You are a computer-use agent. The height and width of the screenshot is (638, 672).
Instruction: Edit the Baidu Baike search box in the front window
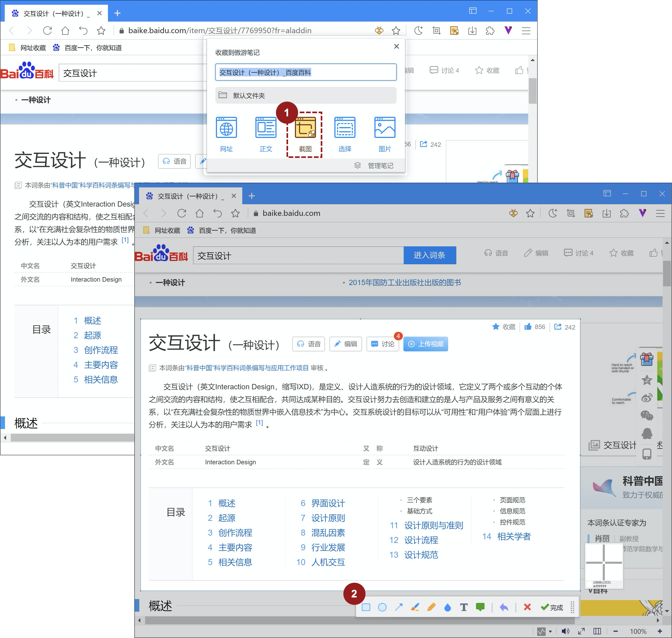click(298, 255)
